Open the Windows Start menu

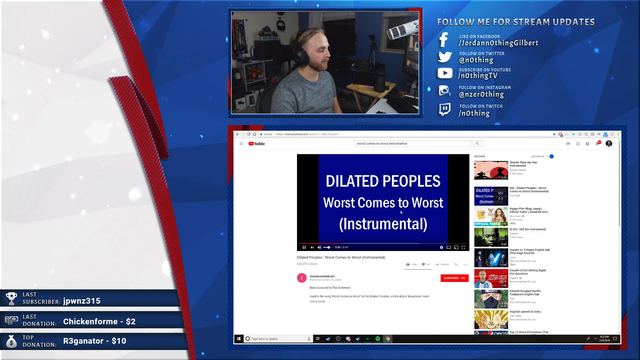[x=239, y=339]
